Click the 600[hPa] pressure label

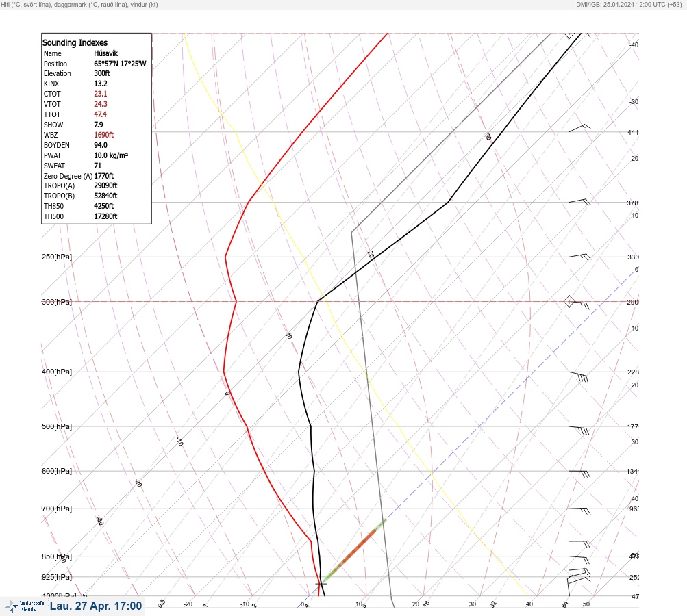[x=57, y=471]
